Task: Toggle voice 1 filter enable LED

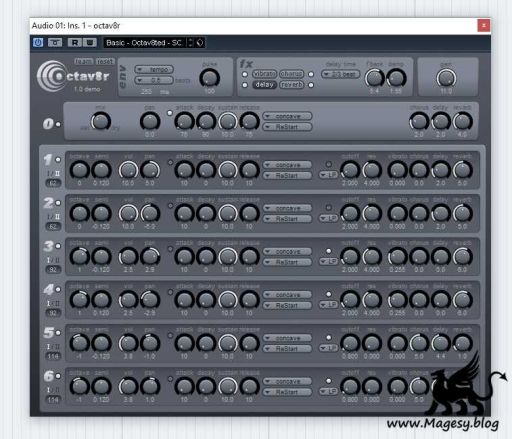Action: click(328, 164)
